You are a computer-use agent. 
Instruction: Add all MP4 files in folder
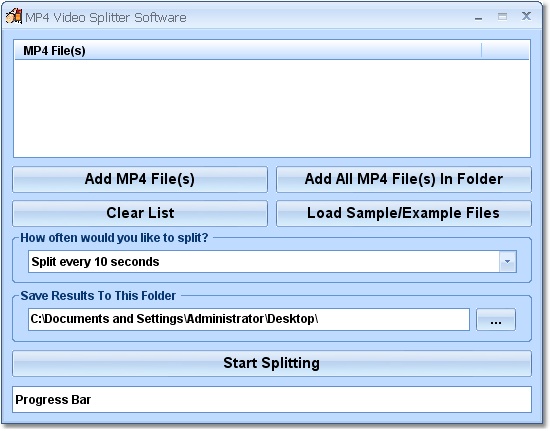click(x=404, y=179)
